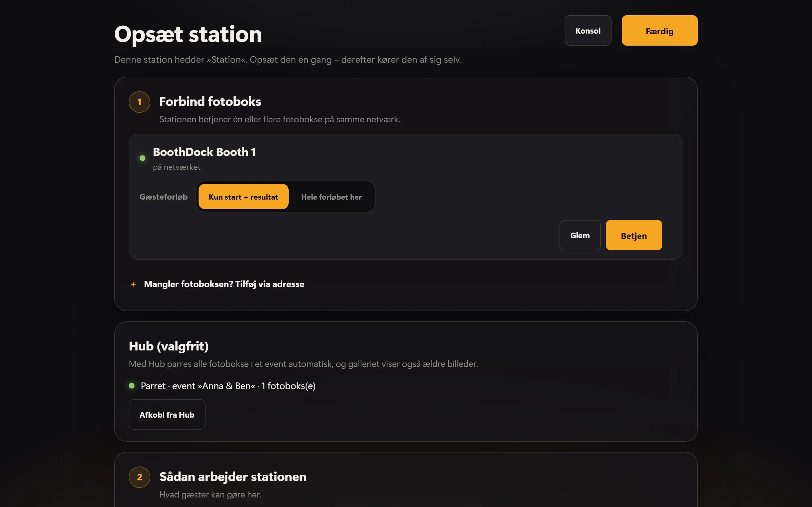The height and width of the screenshot is (507, 812).
Task: Click the step 1 number badge
Action: pos(139,102)
